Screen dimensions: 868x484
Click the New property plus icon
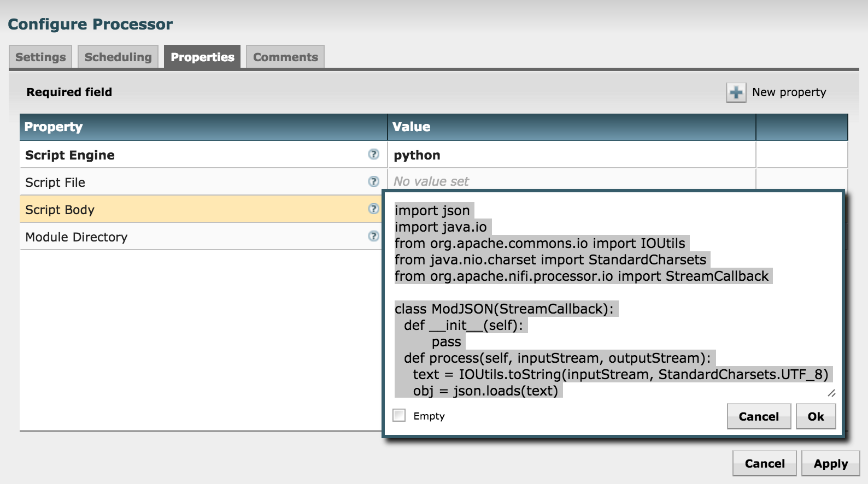(x=736, y=92)
